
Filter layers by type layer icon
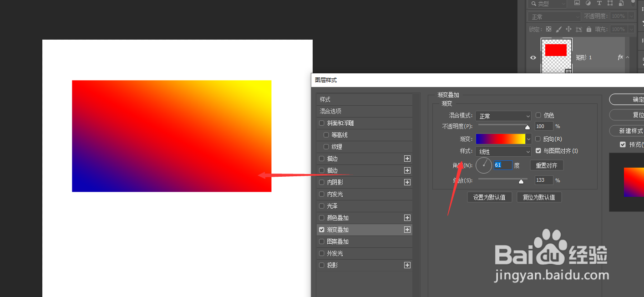(x=599, y=3)
